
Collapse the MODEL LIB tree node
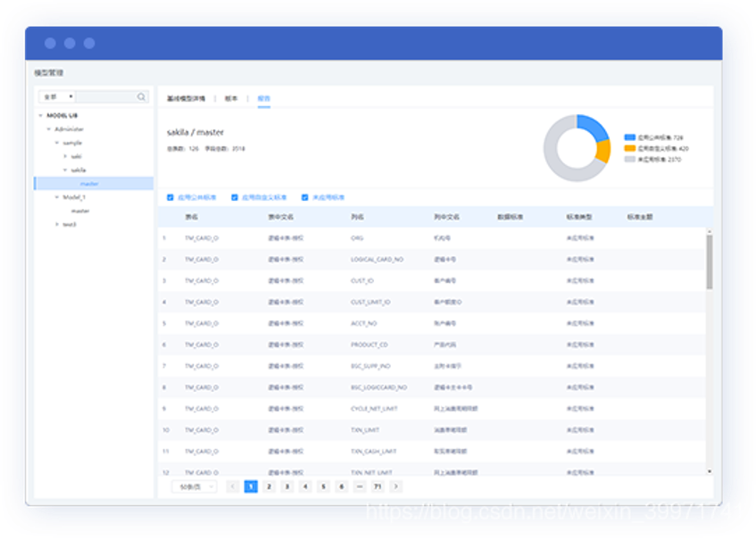point(41,113)
